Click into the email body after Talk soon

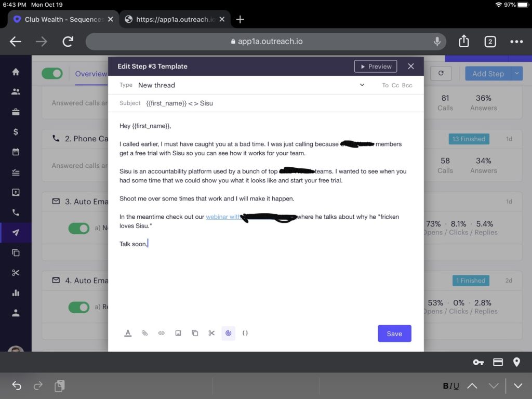(x=148, y=244)
